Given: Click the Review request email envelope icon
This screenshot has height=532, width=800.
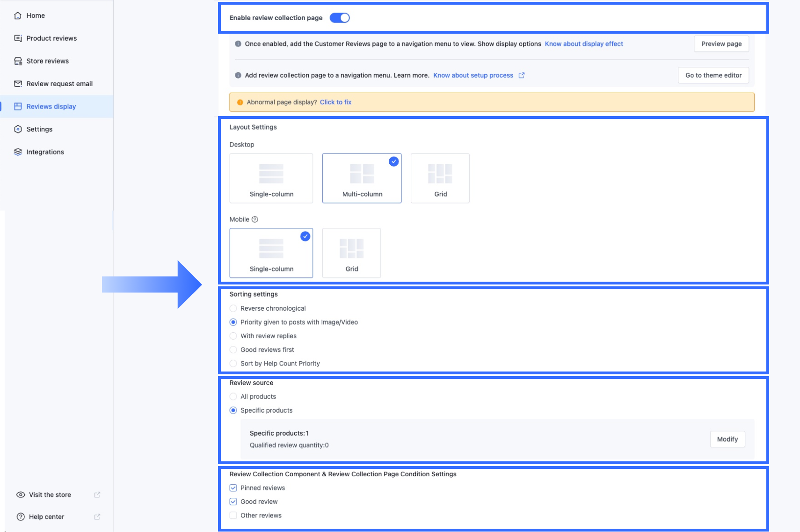Looking at the screenshot, I should pos(18,84).
